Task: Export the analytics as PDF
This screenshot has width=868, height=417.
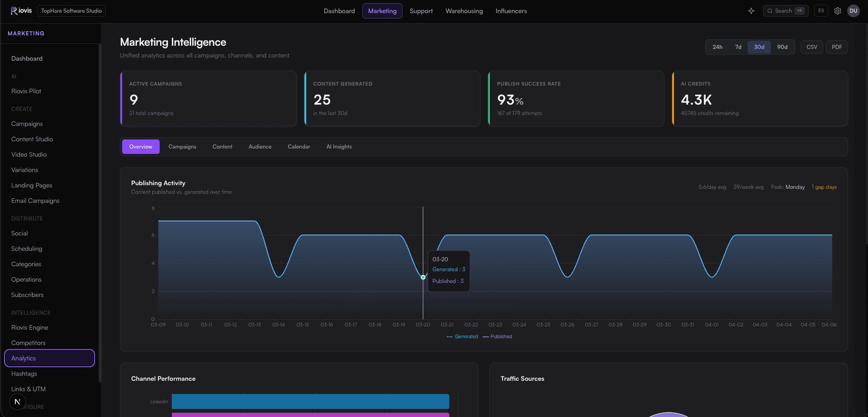Action: pos(837,47)
